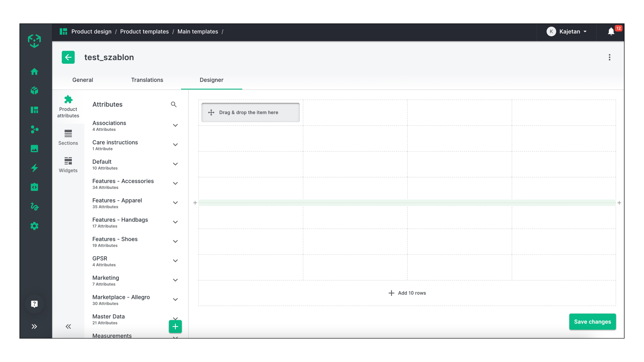Click the help question mark icon
The height and width of the screenshot is (362, 644).
click(x=34, y=304)
